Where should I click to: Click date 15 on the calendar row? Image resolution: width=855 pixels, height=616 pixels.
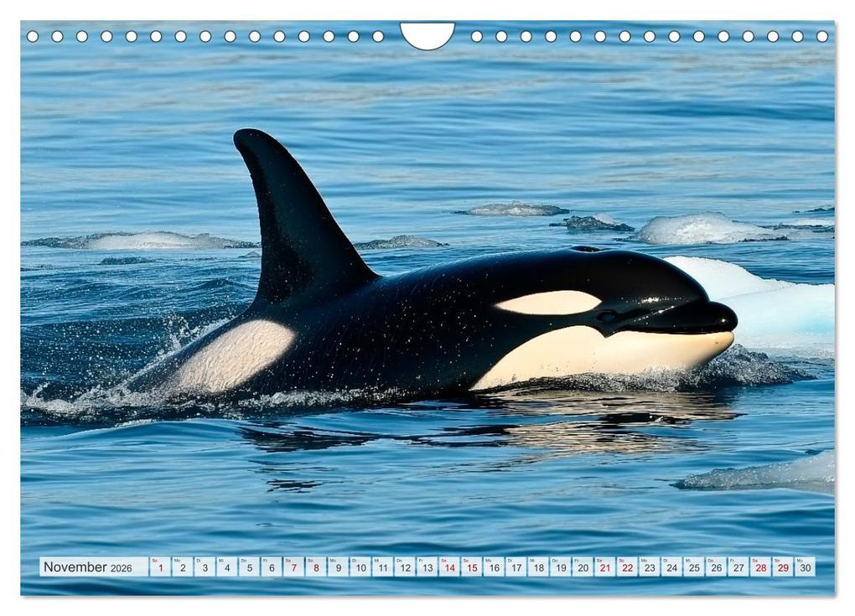pos(471,567)
